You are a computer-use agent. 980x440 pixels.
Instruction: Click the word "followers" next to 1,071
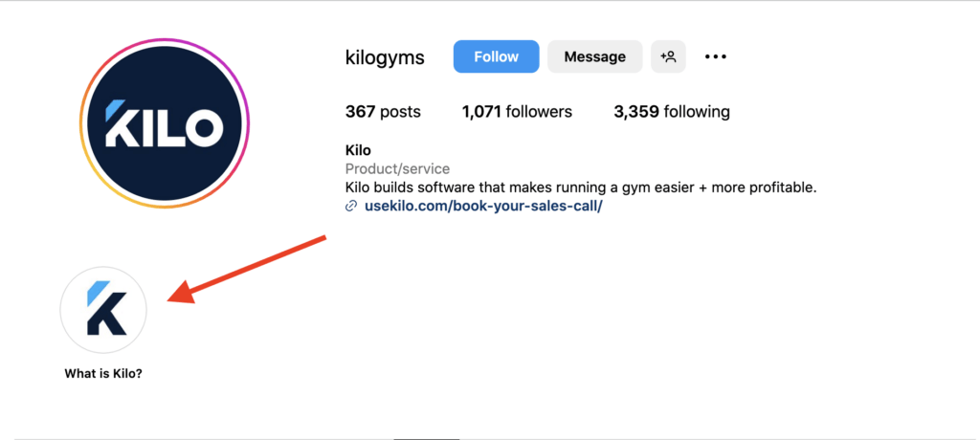coord(540,112)
